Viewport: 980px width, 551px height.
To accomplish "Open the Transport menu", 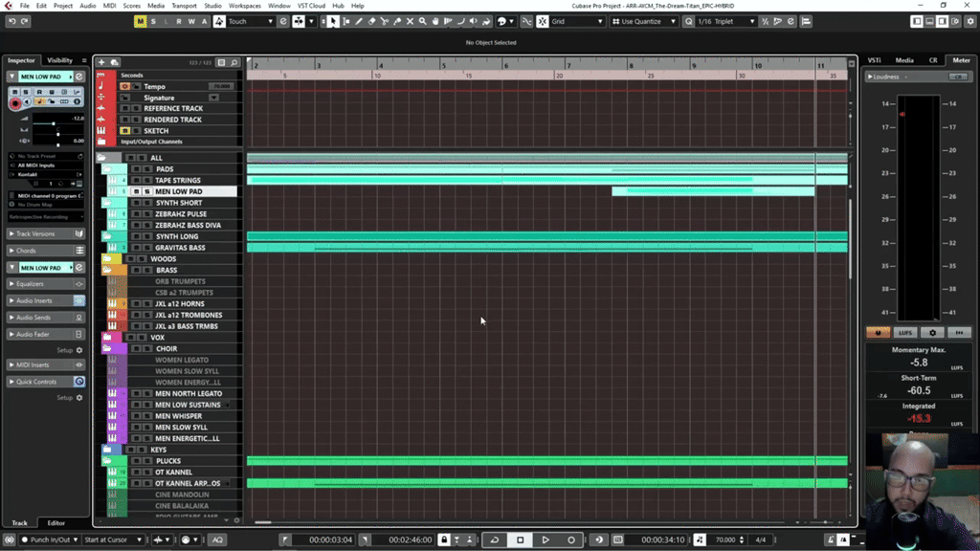I will pyautogui.click(x=184, y=6).
